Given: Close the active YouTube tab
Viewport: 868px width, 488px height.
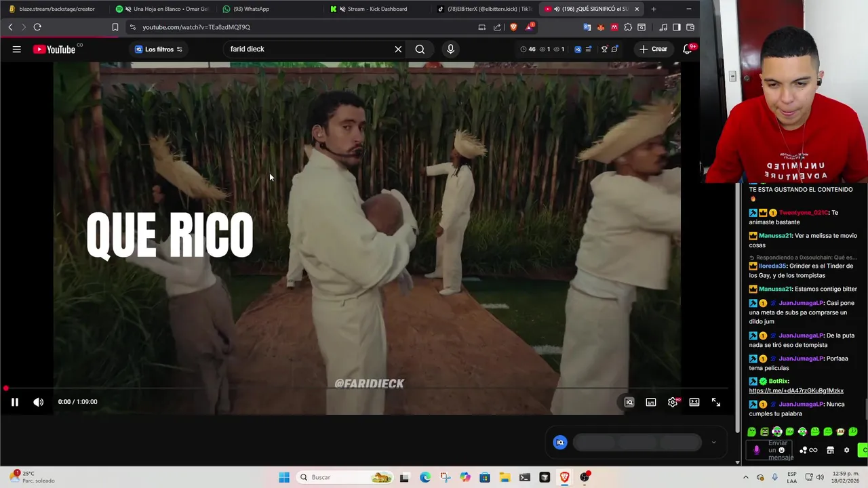Looking at the screenshot, I should (x=637, y=9).
